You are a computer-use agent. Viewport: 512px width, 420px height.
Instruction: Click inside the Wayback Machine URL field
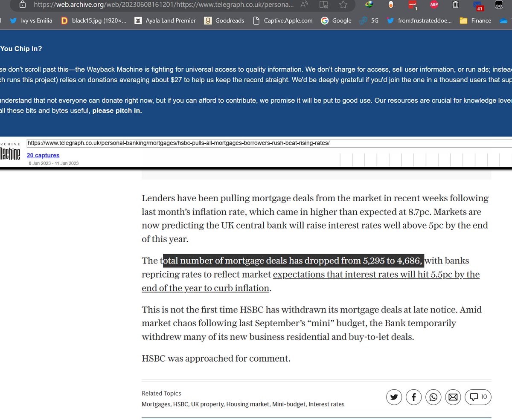[x=179, y=143]
